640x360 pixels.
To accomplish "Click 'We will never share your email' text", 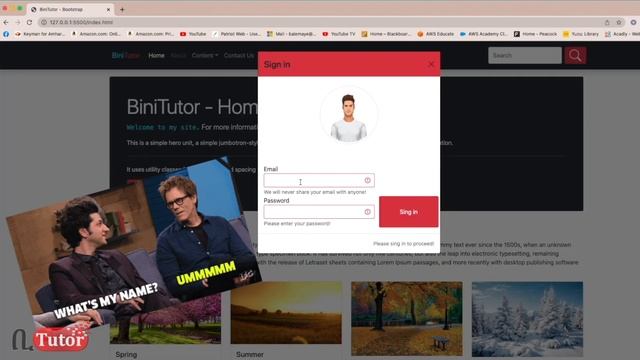I will (315, 192).
